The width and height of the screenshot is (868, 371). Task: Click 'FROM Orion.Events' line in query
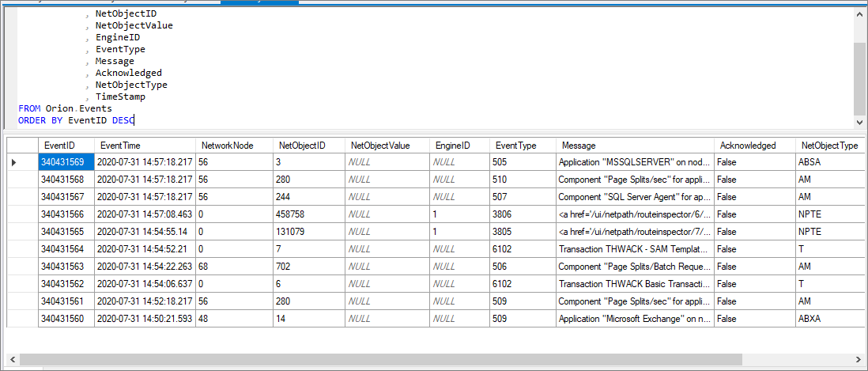65,108
